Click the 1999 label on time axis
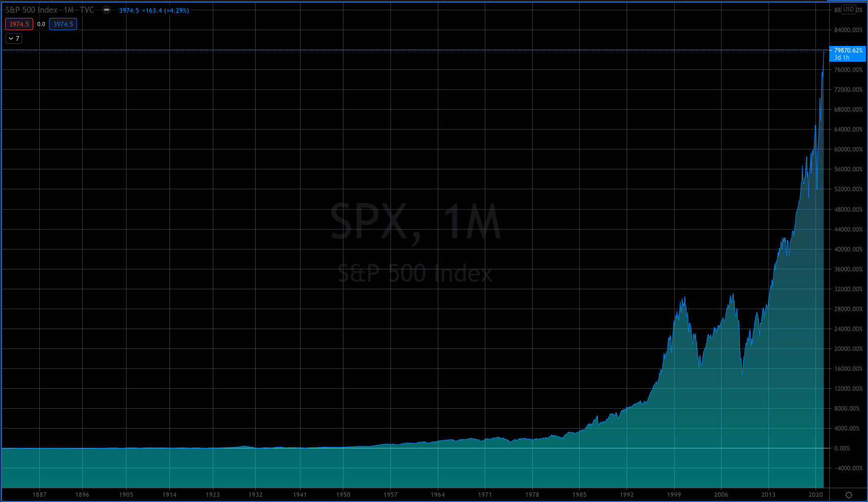The height and width of the screenshot is (502, 868). coord(674,494)
